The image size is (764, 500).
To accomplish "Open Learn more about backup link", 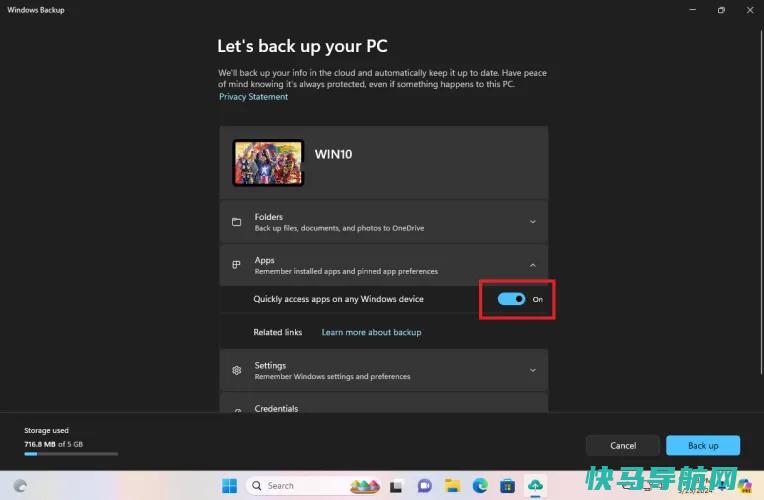I will pyautogui.click(x=371, y=332).
